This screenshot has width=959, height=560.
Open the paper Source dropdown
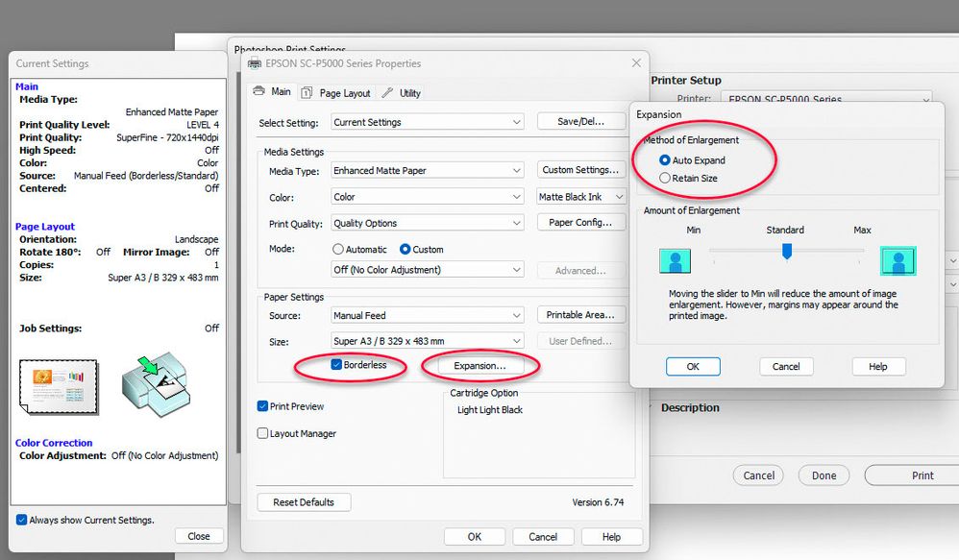pyautogui.click(x=428, y=315)
